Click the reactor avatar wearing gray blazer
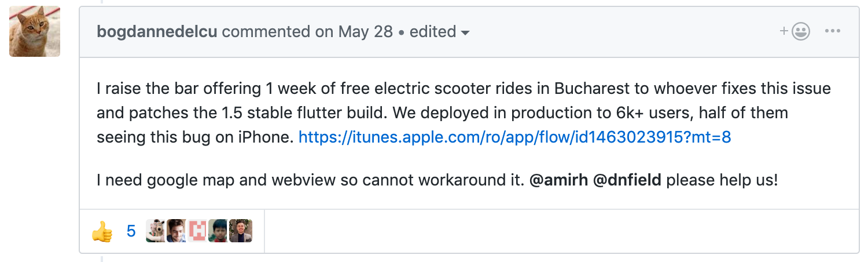Screen dimensions: 868x262 point(240,231)
